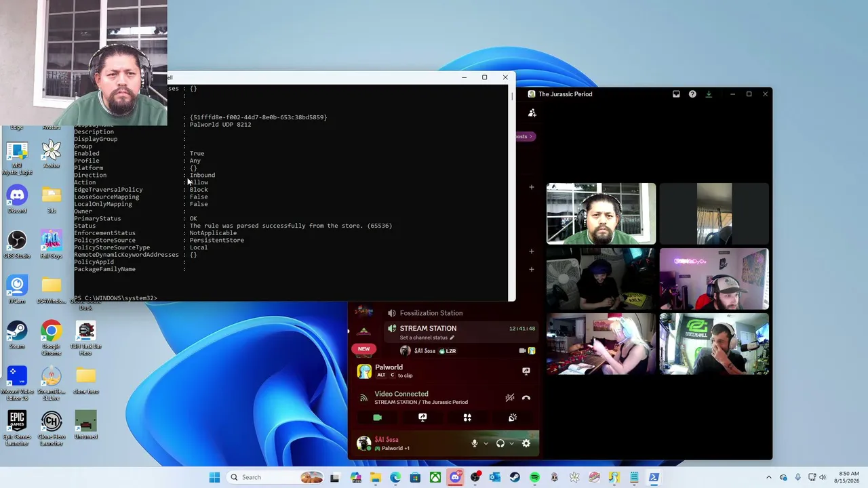Select the iVCam desktop shortcut
Image resolution: width=868 pixels, height=488 pixels.
point(17,289)
